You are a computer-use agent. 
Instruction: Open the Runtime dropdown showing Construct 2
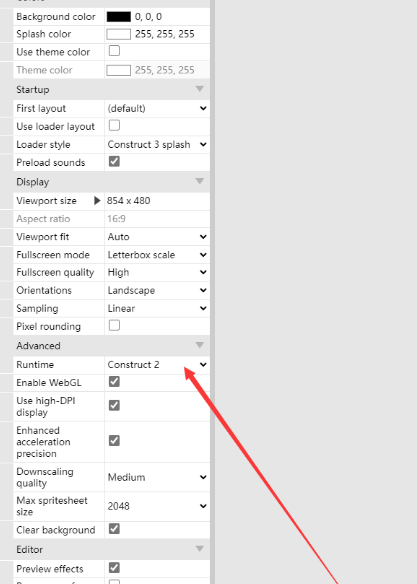[x=157, y=365]
